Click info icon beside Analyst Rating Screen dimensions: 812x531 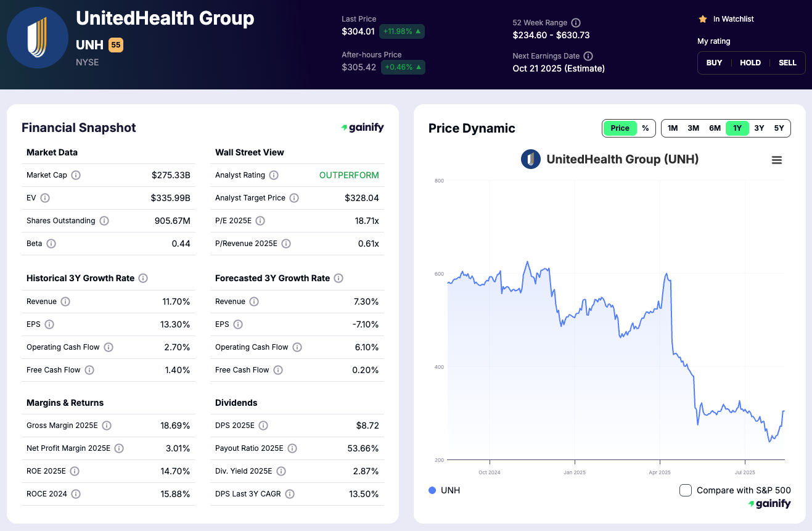tap(274, 175)
